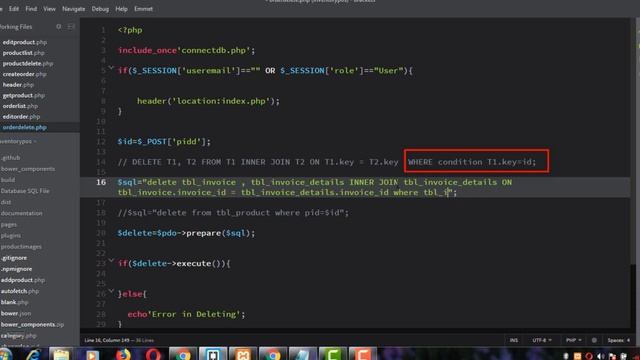Open the Working Files settings gear
The width and height of the screenshot is (640, 360).
(x=58, y=27)
